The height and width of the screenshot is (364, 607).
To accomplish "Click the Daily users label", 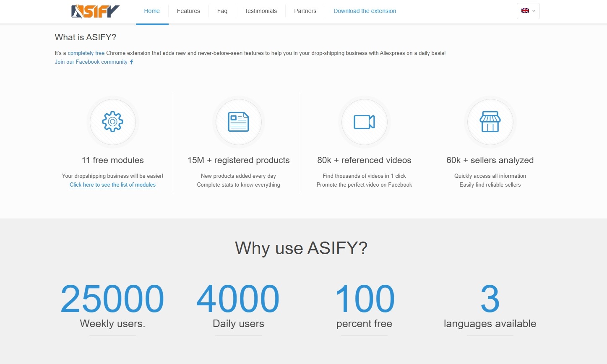I will point(238,324).
